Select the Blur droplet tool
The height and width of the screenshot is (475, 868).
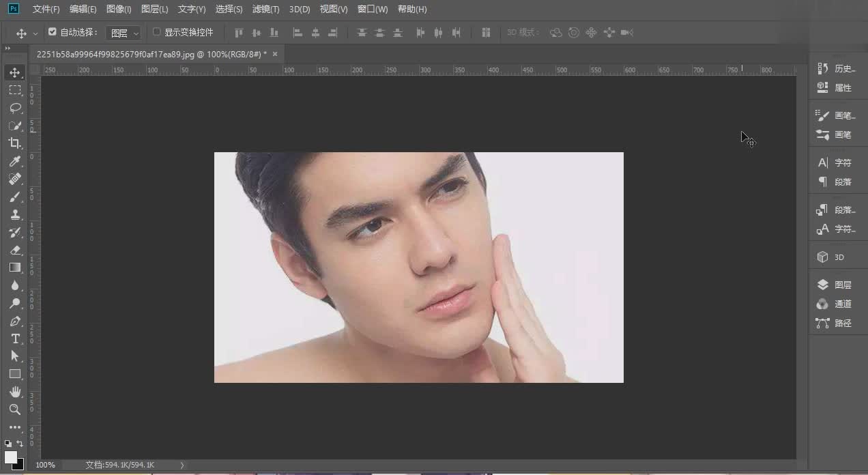(x=15, y=285)
